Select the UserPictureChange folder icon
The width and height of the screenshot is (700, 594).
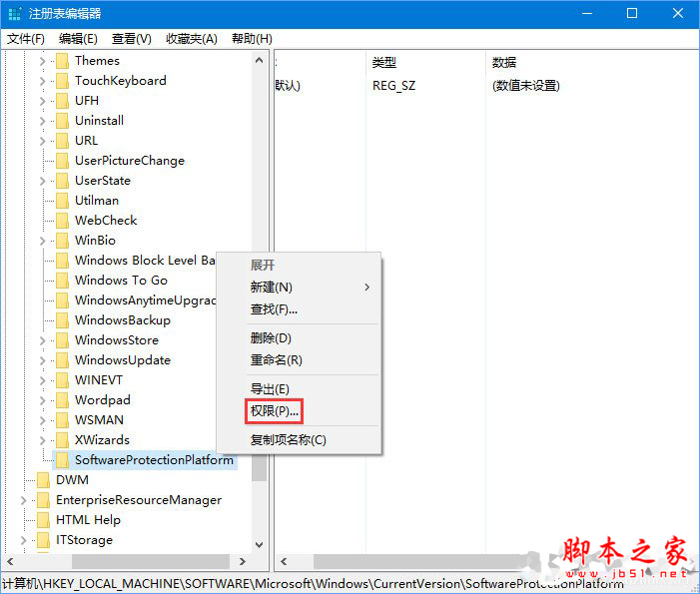63,161
